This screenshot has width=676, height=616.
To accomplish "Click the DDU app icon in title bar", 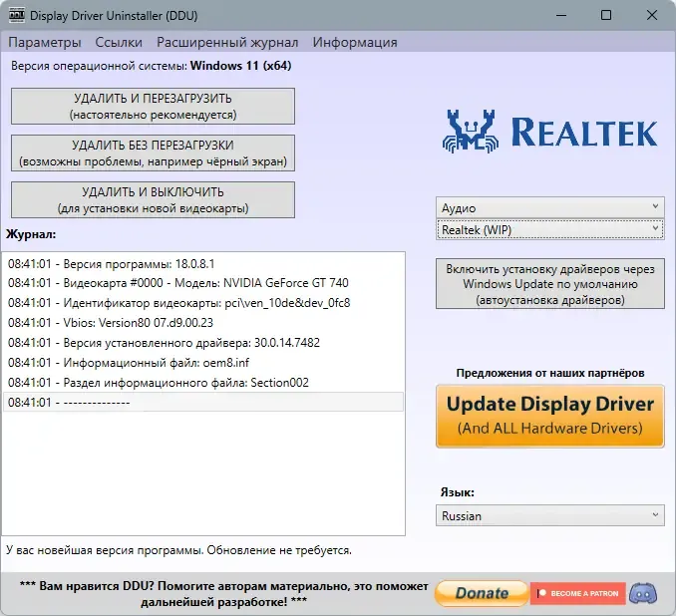I will tap(17, 16).
